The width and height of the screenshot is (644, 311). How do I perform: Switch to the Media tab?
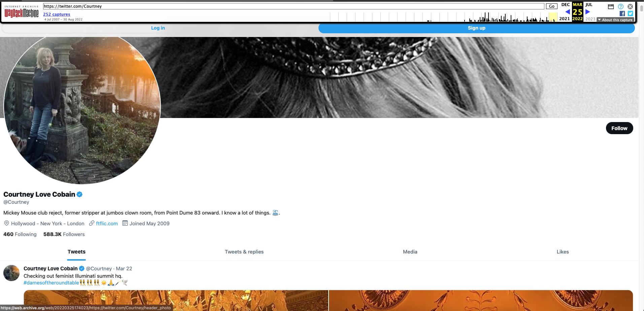pos(410,252)
